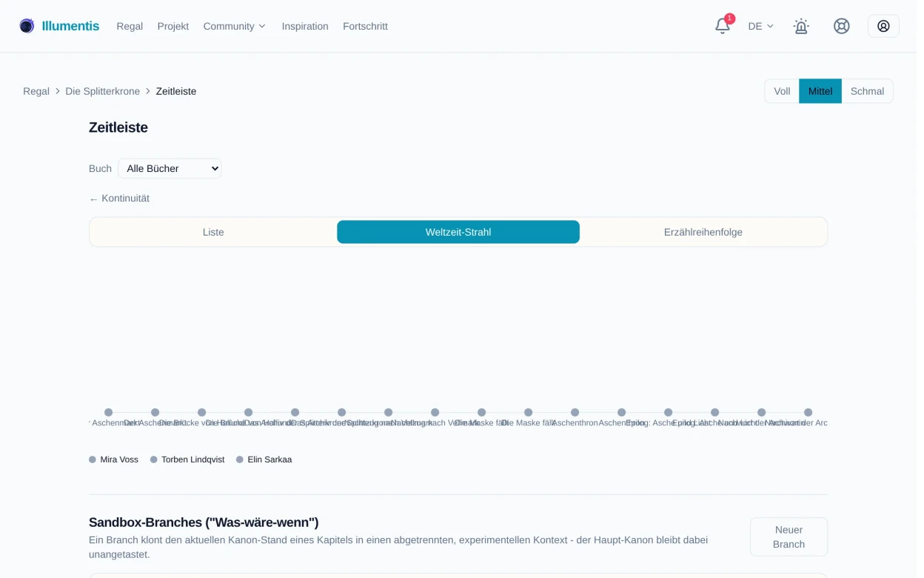Screen dimensions: 924x578
Task: Expand the Community menu
Action: click(x=234, y=26)
